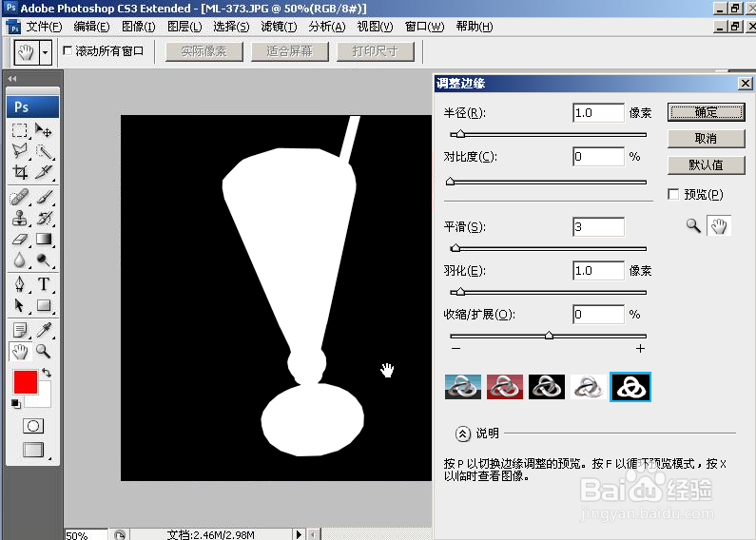Click hand tool in Refine Edge dialog

coord(719,225)
